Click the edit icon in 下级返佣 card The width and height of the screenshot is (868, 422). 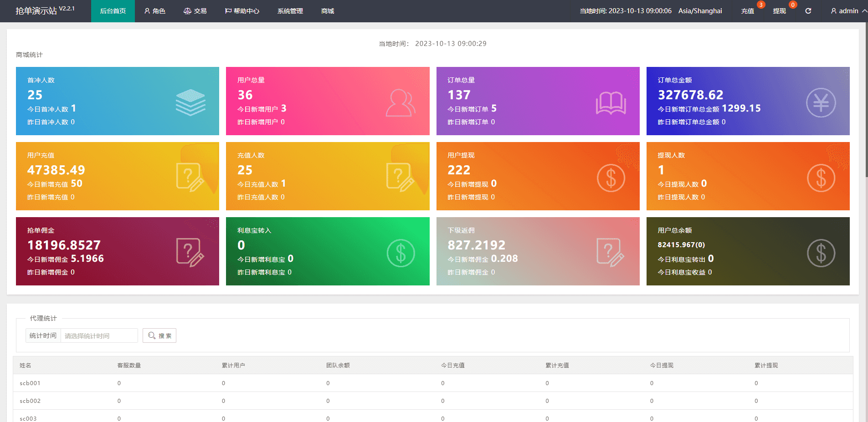(610, 253)
